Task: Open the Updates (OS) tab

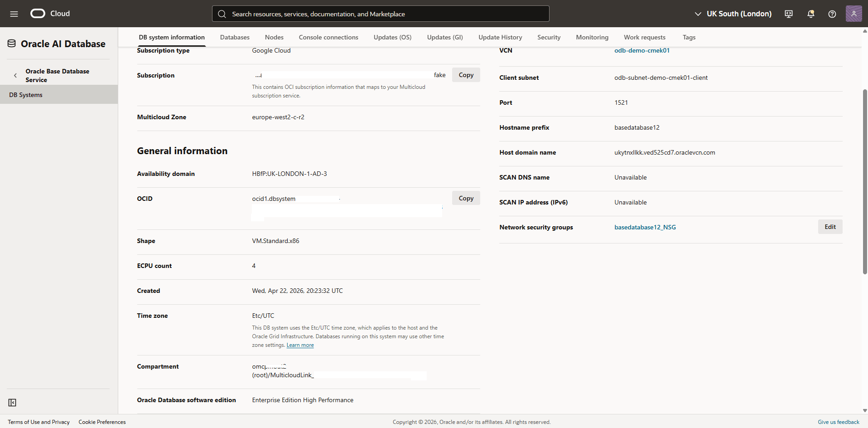Action: point(393,37)
